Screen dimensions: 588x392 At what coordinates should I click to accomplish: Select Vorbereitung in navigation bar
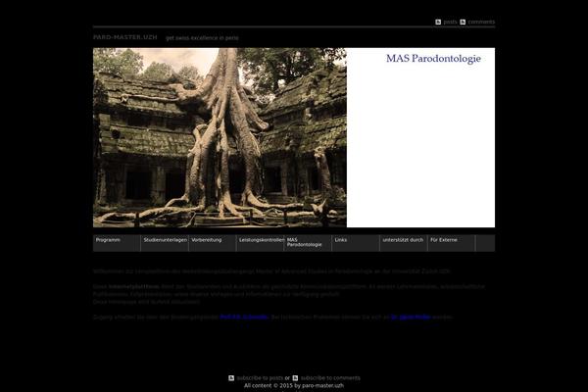click(213, 243)
